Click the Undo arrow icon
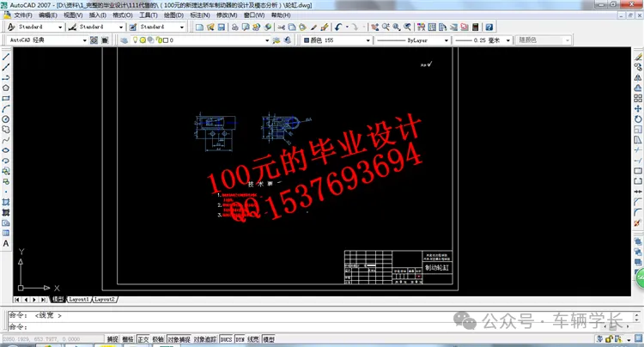 pyautogui.click(x=338, y=27)
